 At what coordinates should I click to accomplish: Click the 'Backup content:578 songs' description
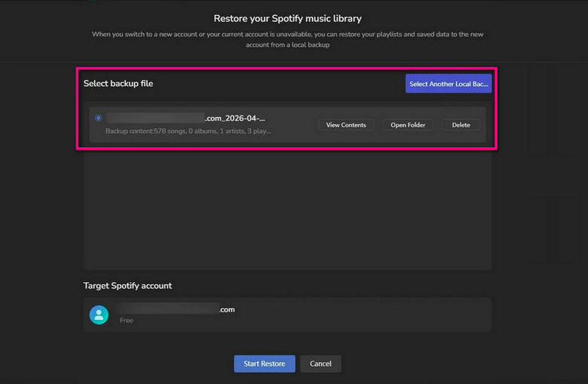pyautogui.click(x=188, y=131)
